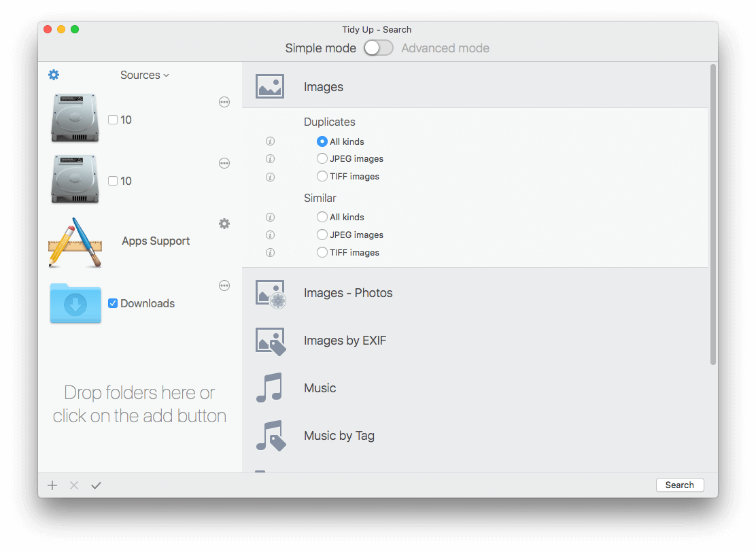
Task: Click 'Drop folders here' drop area
Action: coord(139,404)
